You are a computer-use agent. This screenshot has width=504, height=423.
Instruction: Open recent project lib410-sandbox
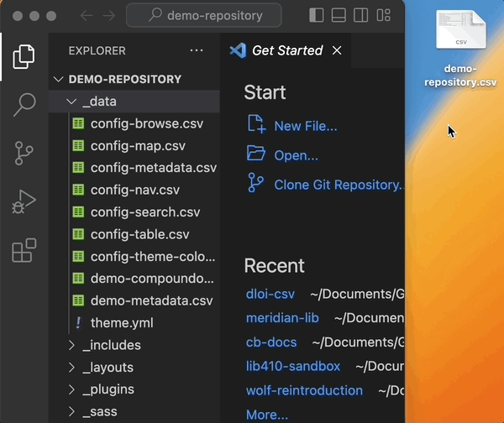pyautogui.click(x=293, y=366)
